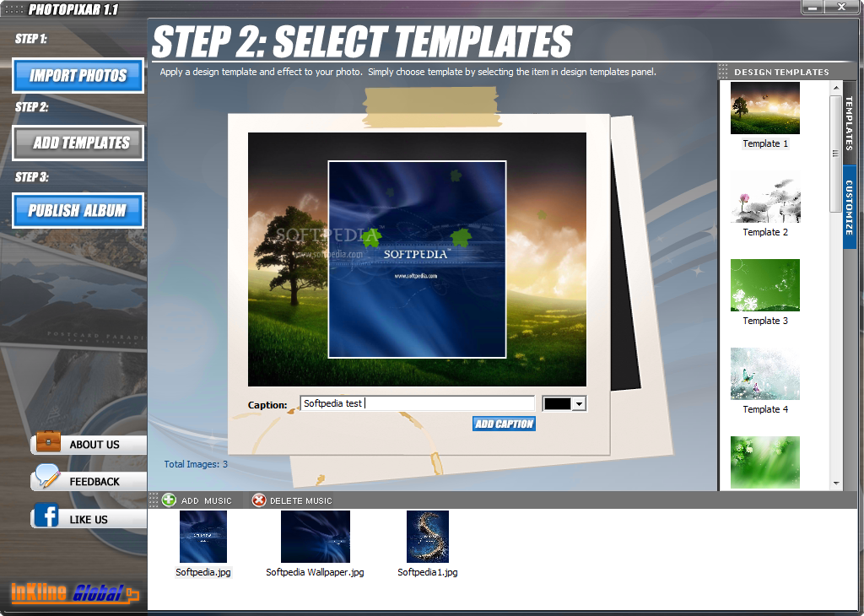Click the Template 3 label
This screenshot has width=864, height=616.
coord(765,321)
